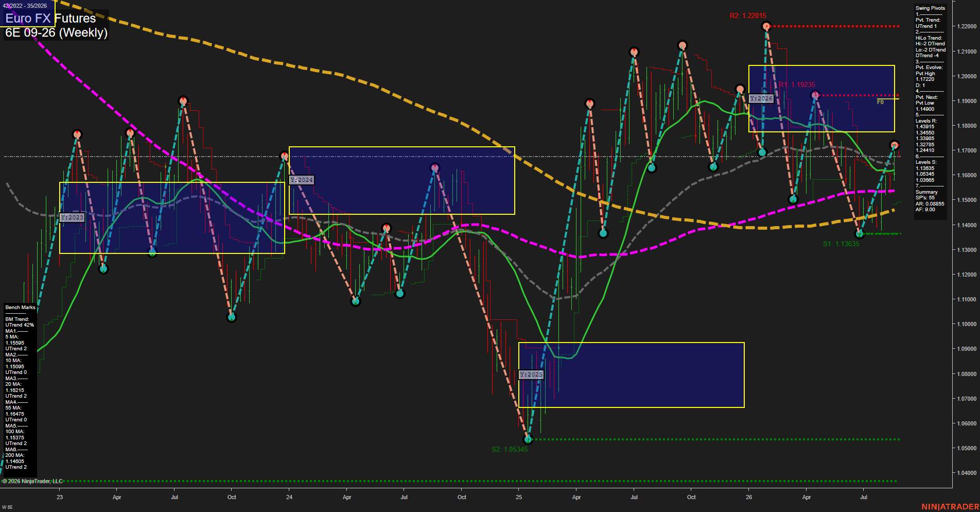The height and width of the screenshot is (512, 980).
Task: Click the swing low pivot marker at S2 1.05345
Action: [x=528, y=439]
